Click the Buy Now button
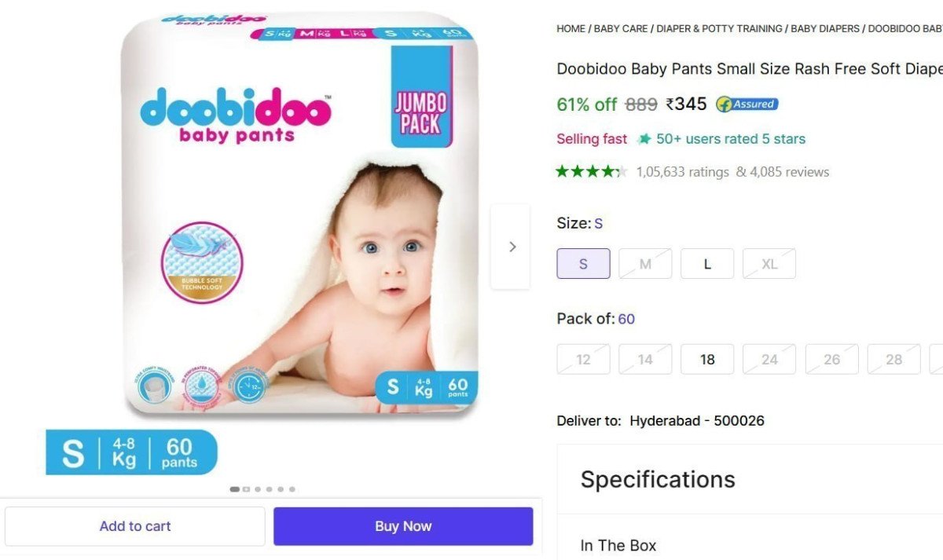 click(x=403, y=526)
